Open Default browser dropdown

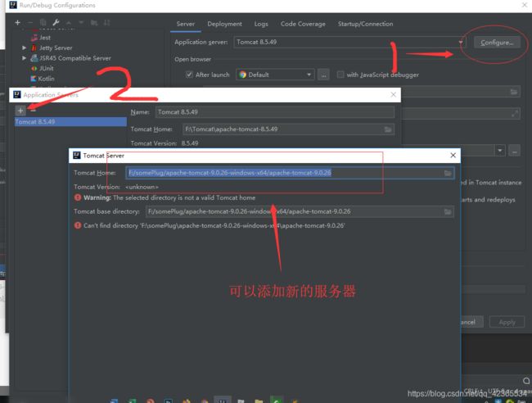click(275, 75)
